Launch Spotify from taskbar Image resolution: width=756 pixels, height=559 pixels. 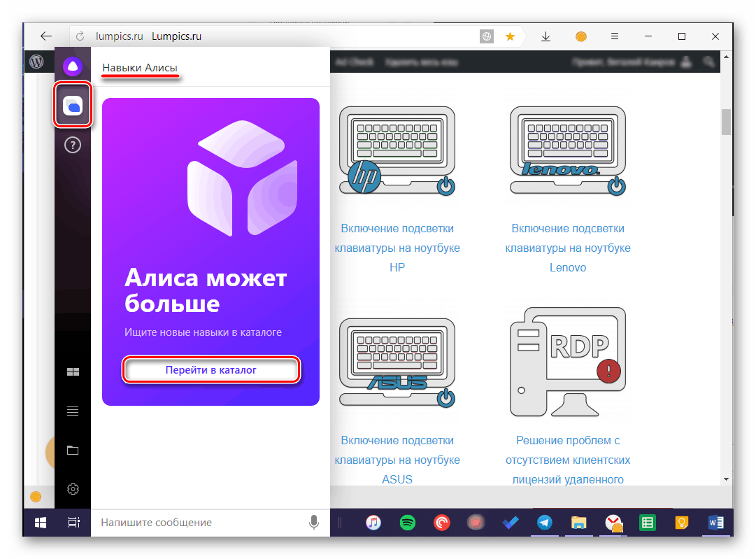pyautogui.click(x=408, y=523)
